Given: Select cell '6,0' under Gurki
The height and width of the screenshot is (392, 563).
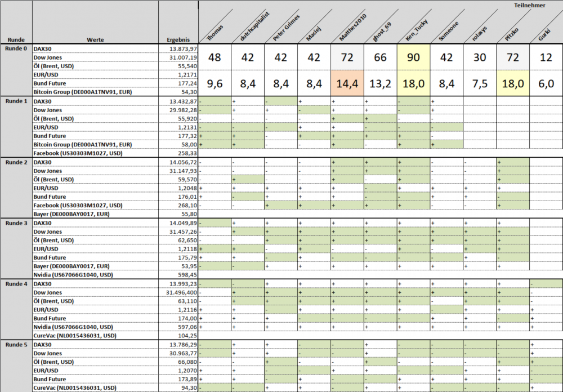Looking at the screenshot, I should tap(546, 83).
